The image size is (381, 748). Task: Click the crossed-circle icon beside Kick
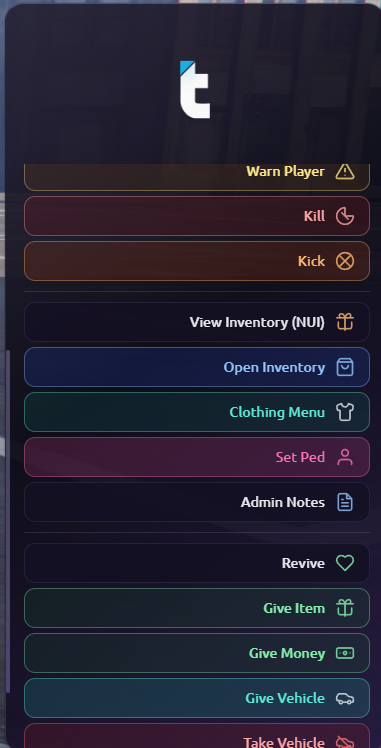click(345, 261)
